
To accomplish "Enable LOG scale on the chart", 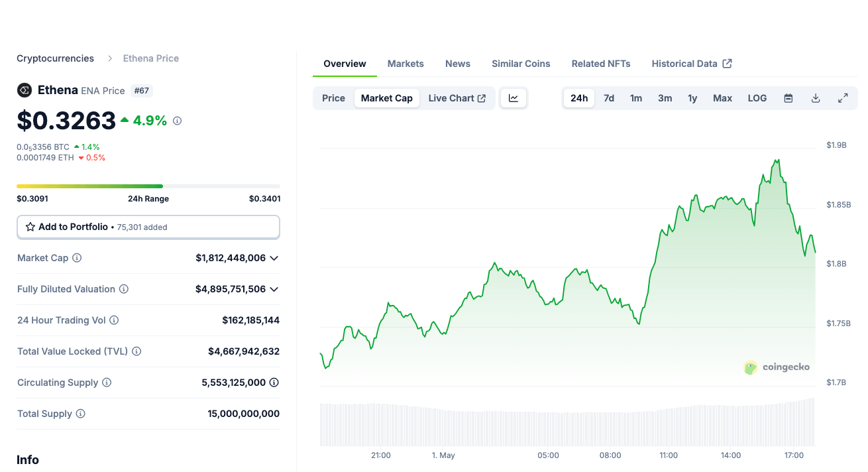I will (757, 97).
